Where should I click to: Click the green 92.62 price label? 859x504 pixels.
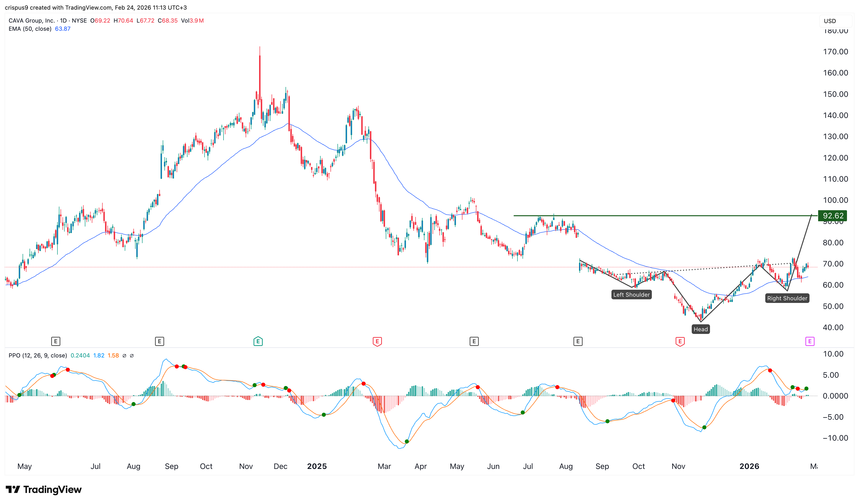pyautogui.click(x=833, y=216)
